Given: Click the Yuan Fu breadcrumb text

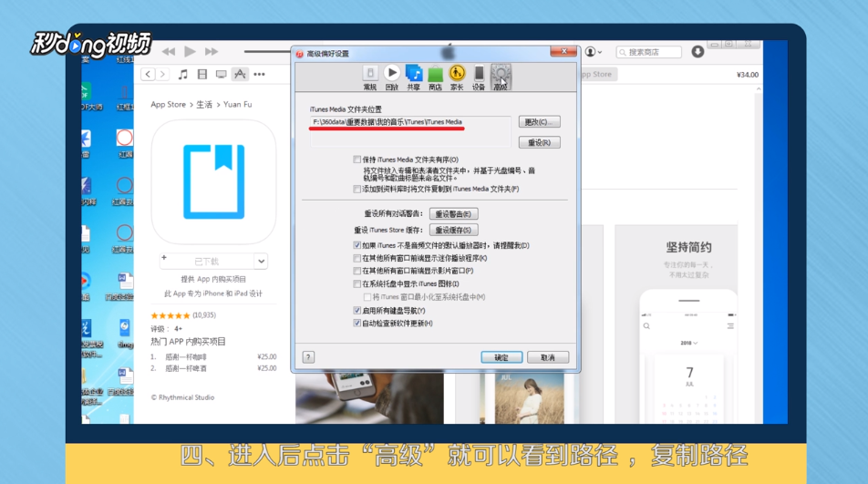Looking at the screenshot, I should (237, 104).
